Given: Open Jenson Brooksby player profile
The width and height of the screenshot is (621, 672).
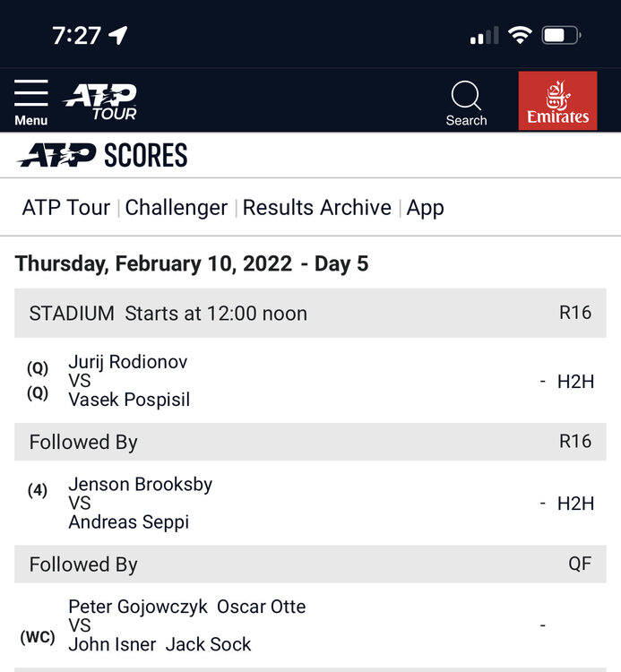Looking at the screenshot, I should [141, 485].
